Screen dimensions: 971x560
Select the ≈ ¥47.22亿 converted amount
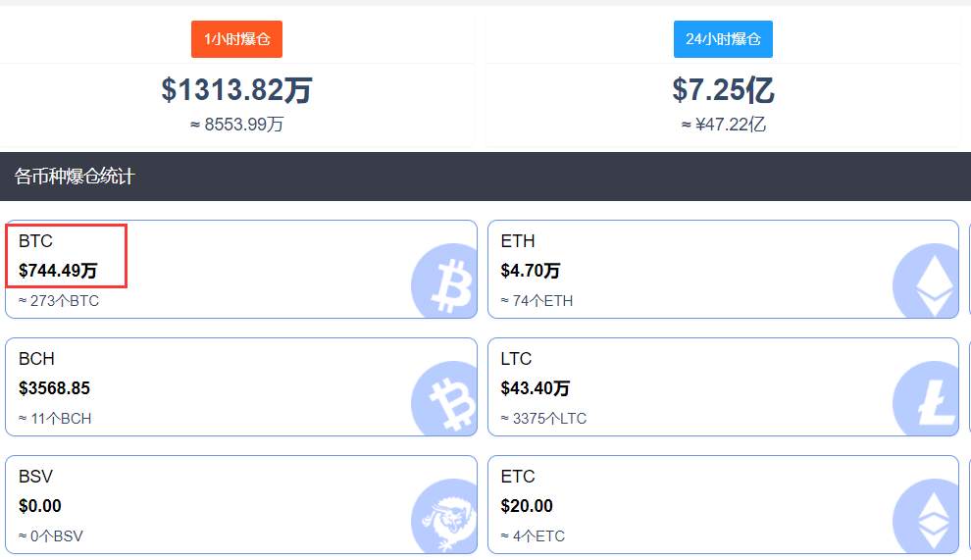(x=723, y=125)
